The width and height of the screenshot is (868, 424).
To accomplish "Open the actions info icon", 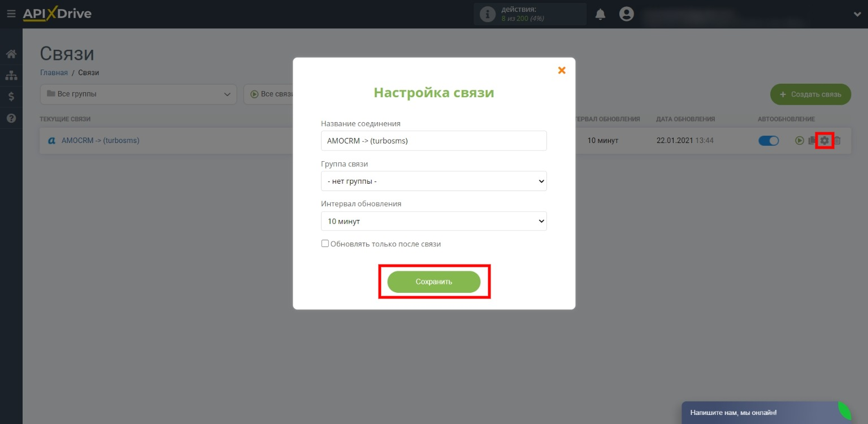I will pos(487,14).
